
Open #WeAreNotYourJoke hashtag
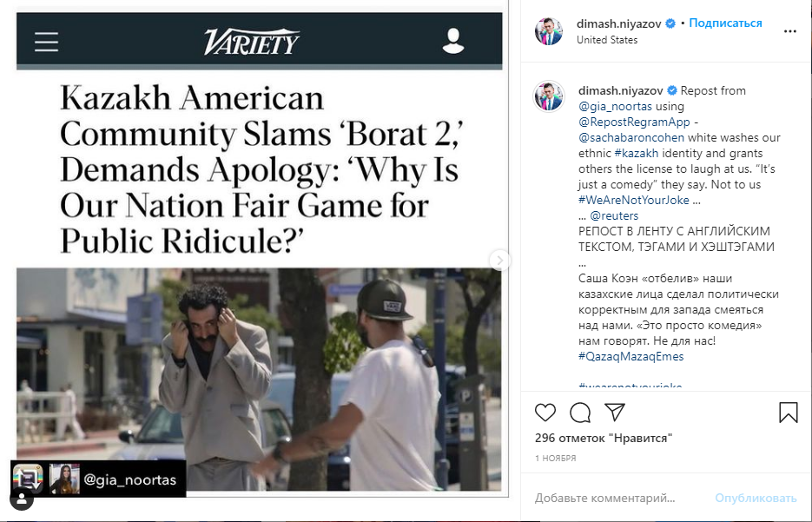click(634, 200)
